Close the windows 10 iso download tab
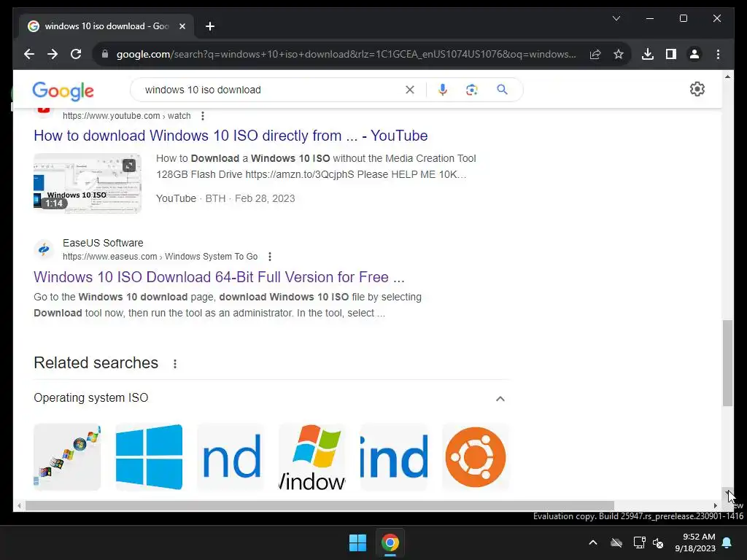The image size is (747, 560). pyautogui.click(x=182, y=26)
